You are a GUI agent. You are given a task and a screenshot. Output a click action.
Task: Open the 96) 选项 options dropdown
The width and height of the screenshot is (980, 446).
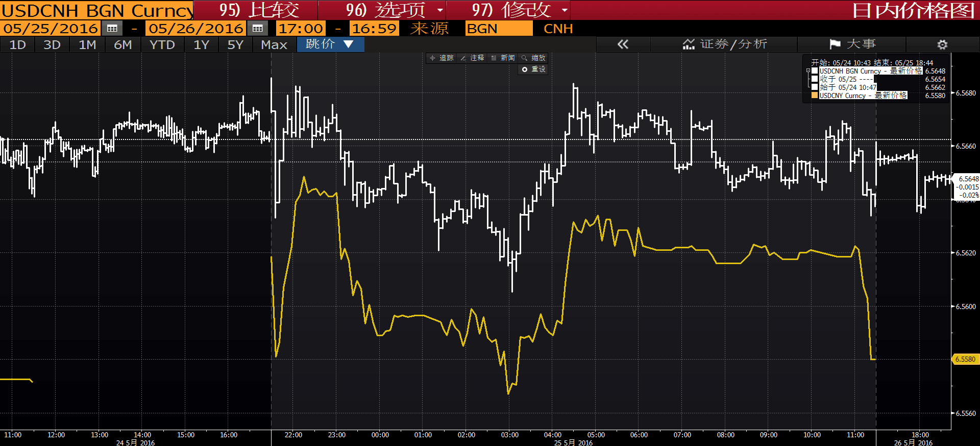(382, 10)
